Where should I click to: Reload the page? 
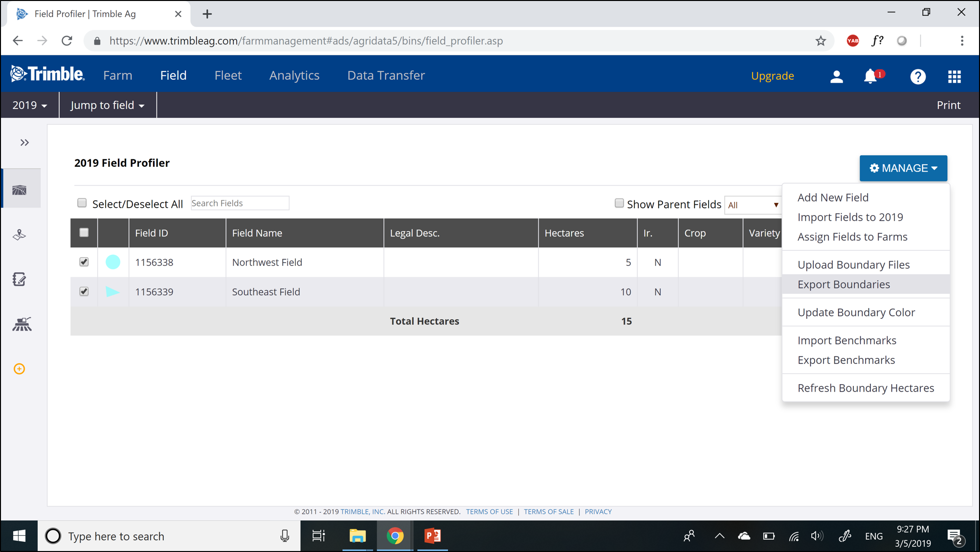67,41
